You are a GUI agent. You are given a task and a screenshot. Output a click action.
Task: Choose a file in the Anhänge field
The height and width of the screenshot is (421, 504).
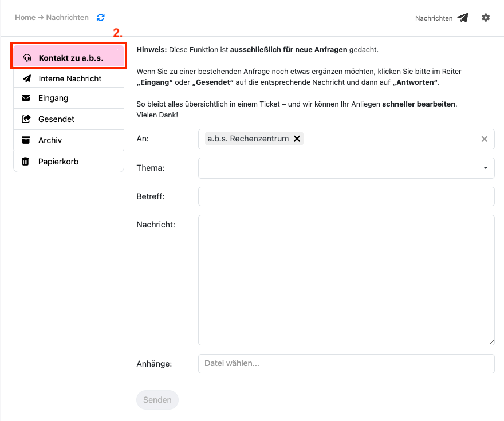click(x=346, y=364)
